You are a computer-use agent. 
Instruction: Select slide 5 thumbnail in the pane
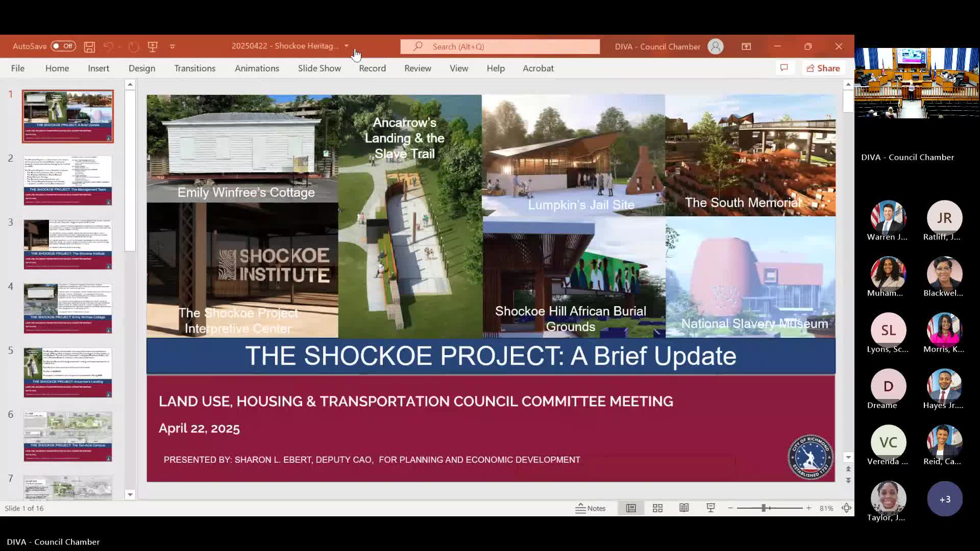tap(67, 372)
